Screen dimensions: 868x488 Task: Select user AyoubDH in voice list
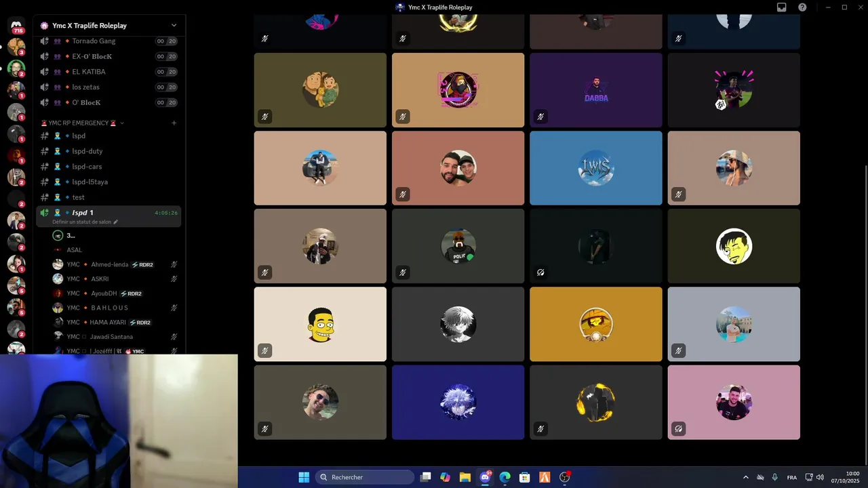click(115, 293)
